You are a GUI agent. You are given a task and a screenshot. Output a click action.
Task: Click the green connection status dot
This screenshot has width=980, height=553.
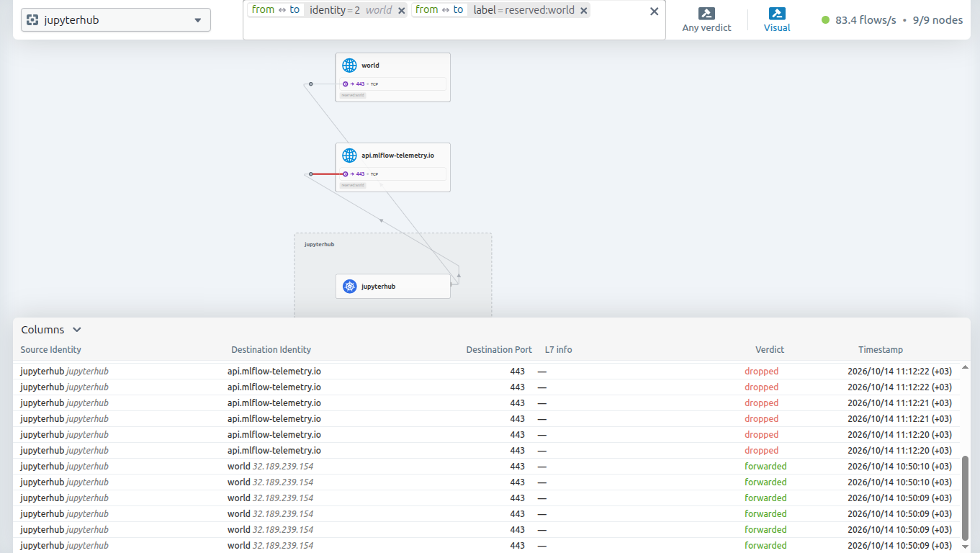click(x=826, y=20)
